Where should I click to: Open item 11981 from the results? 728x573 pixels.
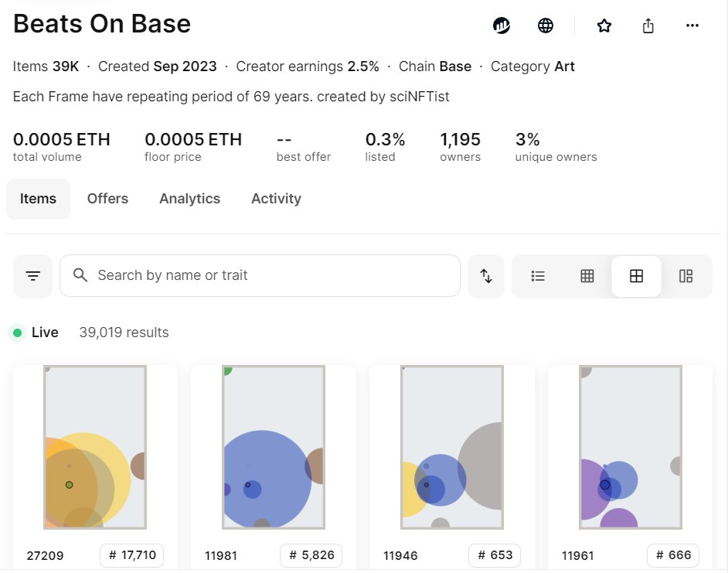click(x=274, y=449)
